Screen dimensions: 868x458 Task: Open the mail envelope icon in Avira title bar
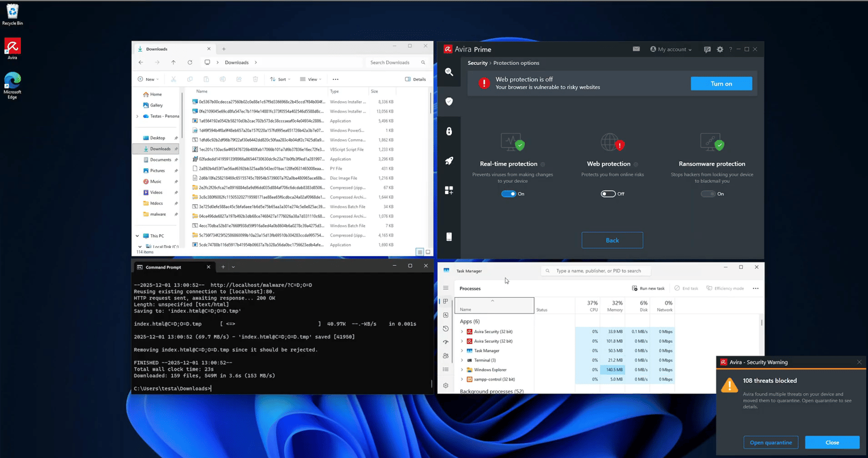coord(637,49)
